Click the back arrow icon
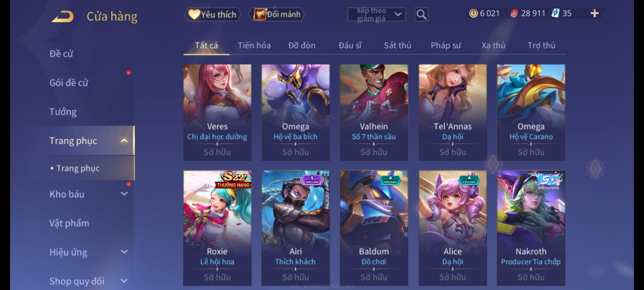This screenshot has height=290, width=644. tap(63, 16)
